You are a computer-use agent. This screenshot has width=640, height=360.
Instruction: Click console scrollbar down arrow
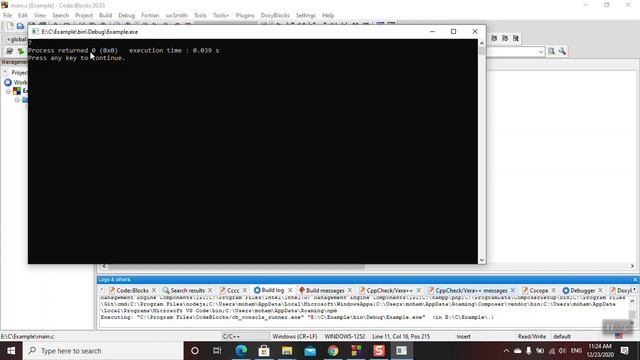(x=482, y=260)
